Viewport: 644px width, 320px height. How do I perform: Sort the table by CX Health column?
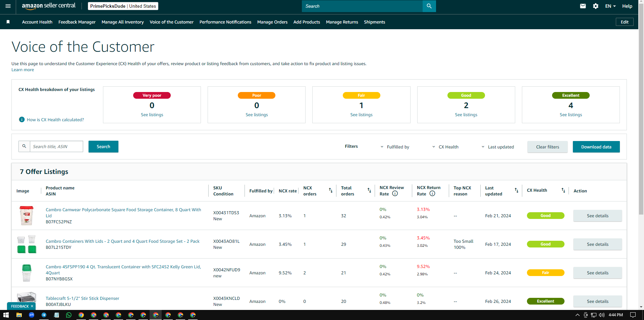click(563, 190)
